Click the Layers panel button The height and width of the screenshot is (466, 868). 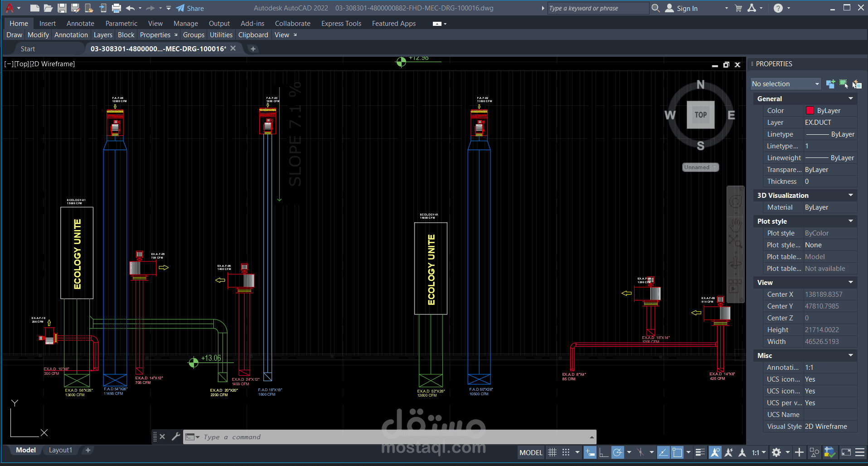click(103, 35)
